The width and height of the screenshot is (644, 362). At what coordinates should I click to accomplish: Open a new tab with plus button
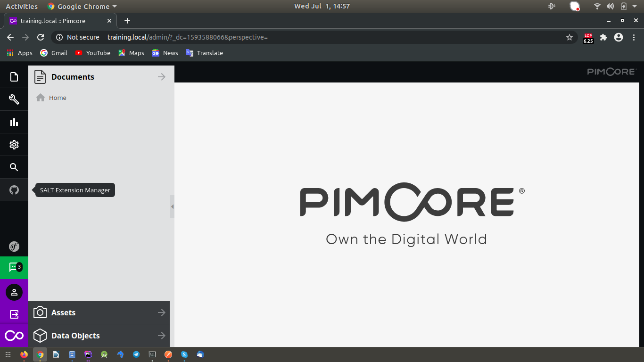(127, 21)
